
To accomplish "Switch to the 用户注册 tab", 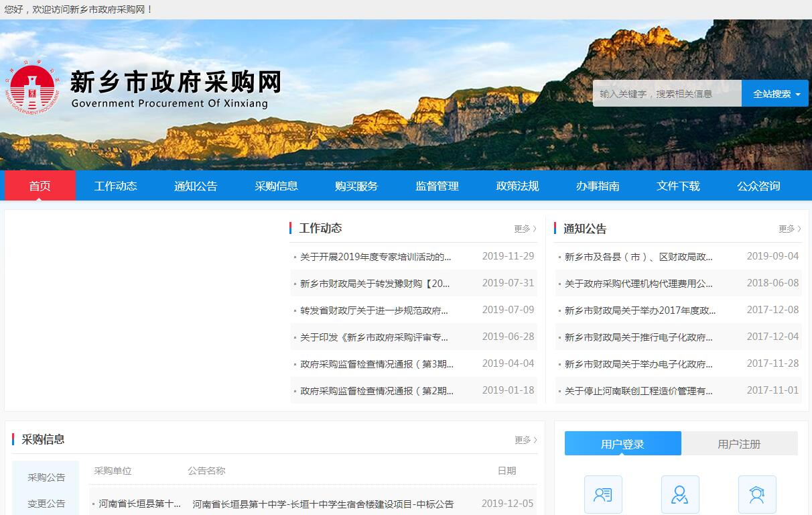I will pyautogui.click(x=739, y=444).
